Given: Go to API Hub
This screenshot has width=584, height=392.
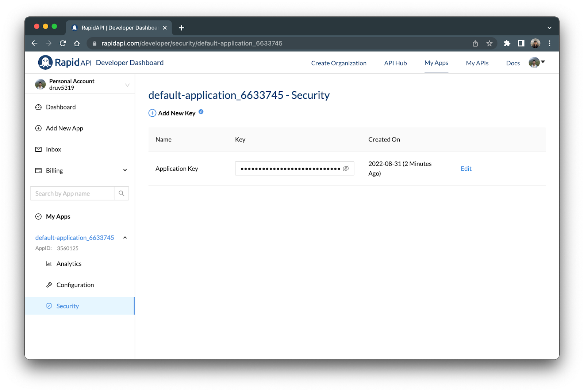Looking at the screenshot, I should pos(395,63).
